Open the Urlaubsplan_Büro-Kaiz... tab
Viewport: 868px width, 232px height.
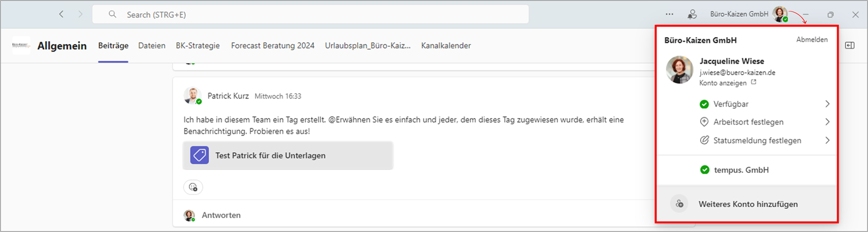[x=368, y=46]
